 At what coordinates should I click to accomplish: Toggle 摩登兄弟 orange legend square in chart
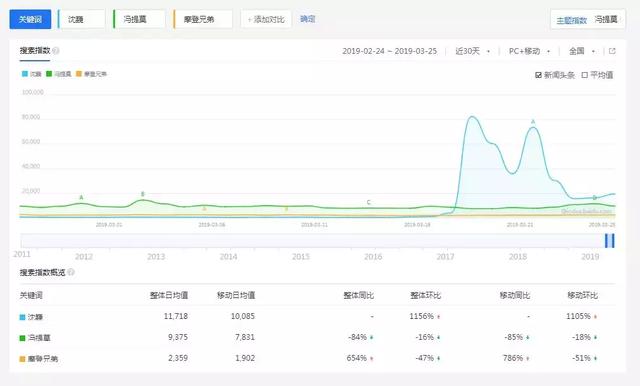click(79, 74)
